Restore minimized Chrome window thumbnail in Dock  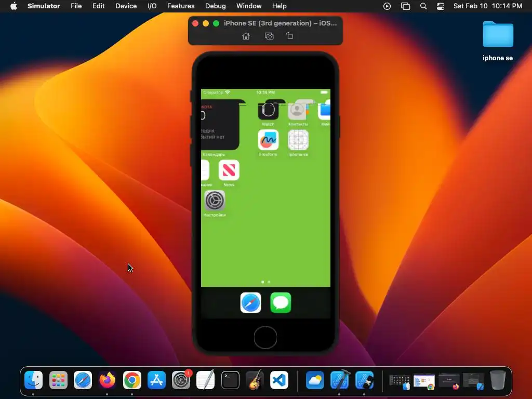pyautogui.click(x=424, y=381)
